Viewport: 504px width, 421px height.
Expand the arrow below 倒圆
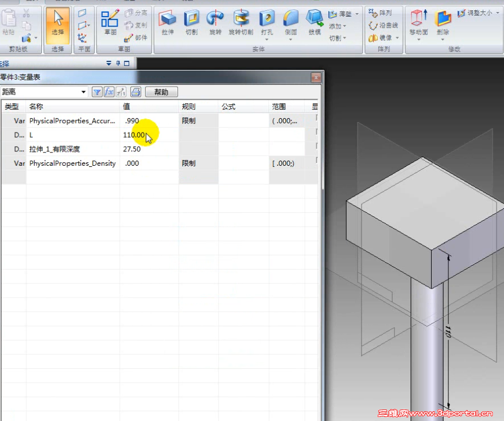tap(290, 40)
